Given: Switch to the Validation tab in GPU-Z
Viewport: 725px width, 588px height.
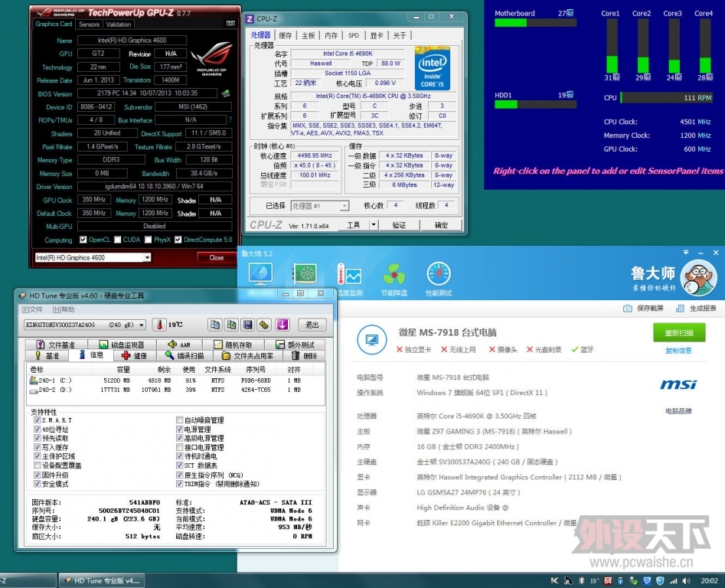Looking at the screenshot, I should (119, 24).
